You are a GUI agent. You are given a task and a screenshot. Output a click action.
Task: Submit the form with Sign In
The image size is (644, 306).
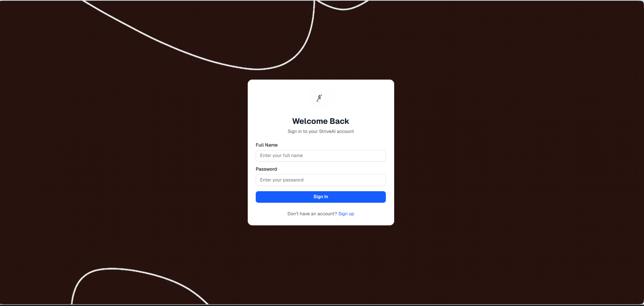pyautogui.click(x=321, y=197)
